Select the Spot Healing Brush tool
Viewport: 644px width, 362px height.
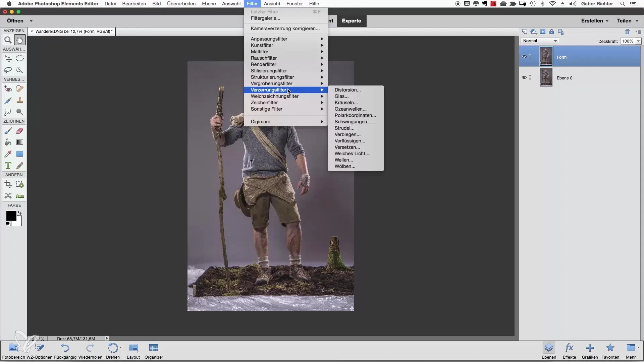pos(20,89)
